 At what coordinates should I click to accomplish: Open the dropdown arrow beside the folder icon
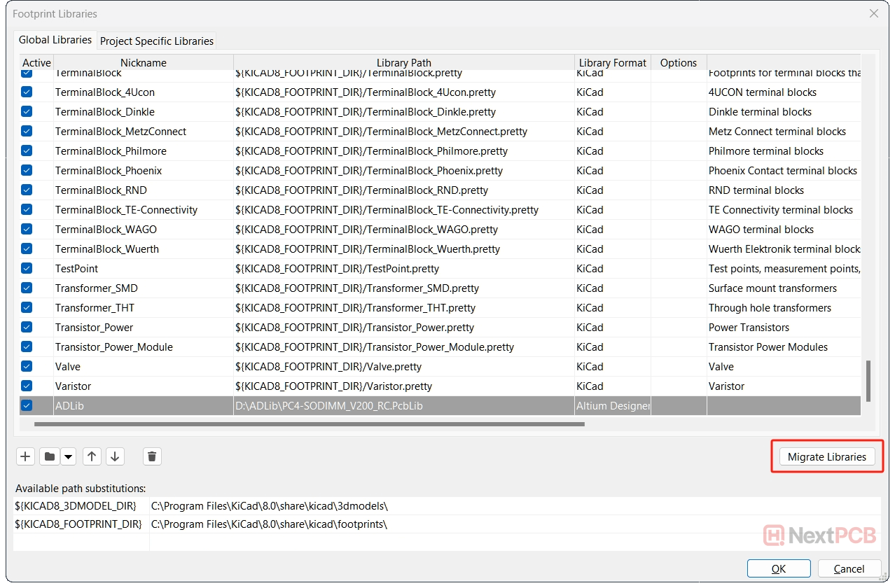pyautogui.click(x=68, y=457)
